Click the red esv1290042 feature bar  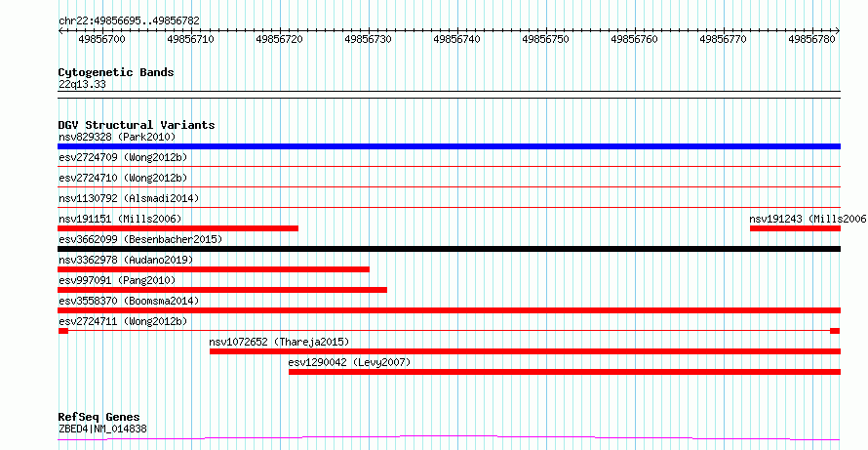point(565,372)
